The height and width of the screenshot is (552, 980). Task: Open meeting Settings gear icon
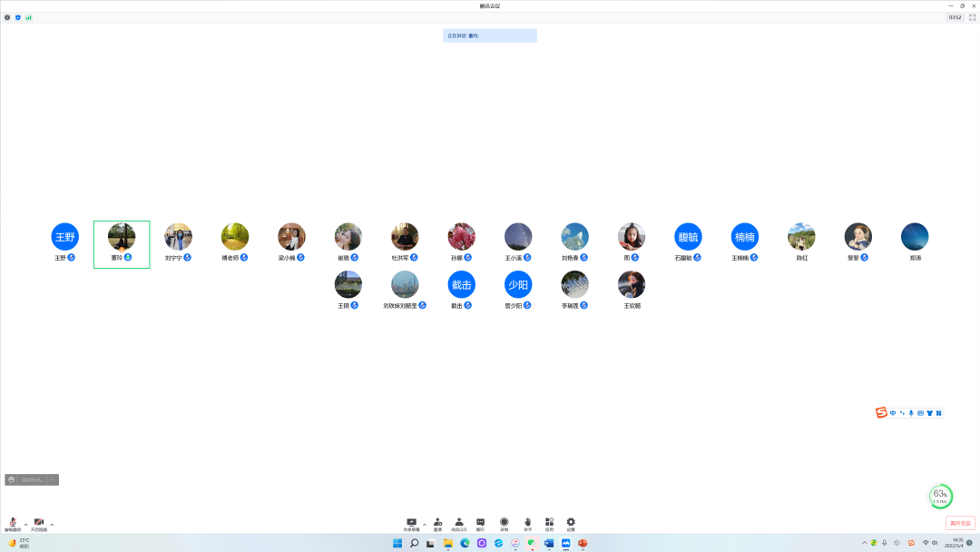[571, 523]
